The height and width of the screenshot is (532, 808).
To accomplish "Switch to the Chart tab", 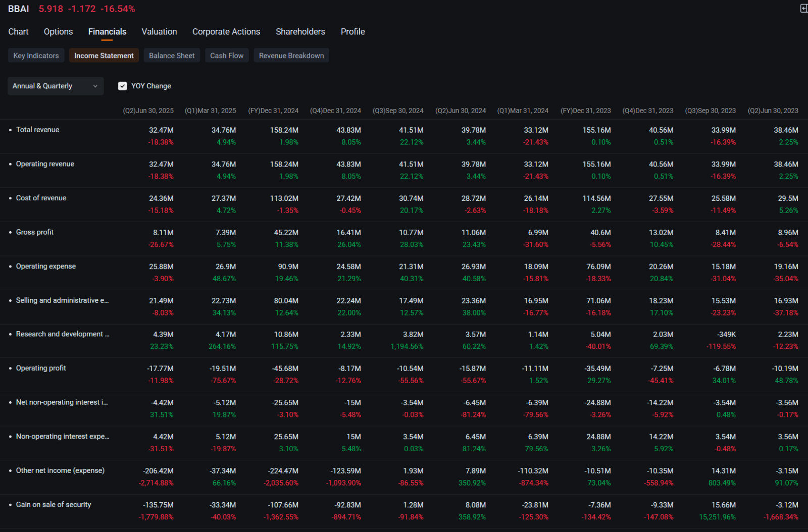I will click(18, 31).
